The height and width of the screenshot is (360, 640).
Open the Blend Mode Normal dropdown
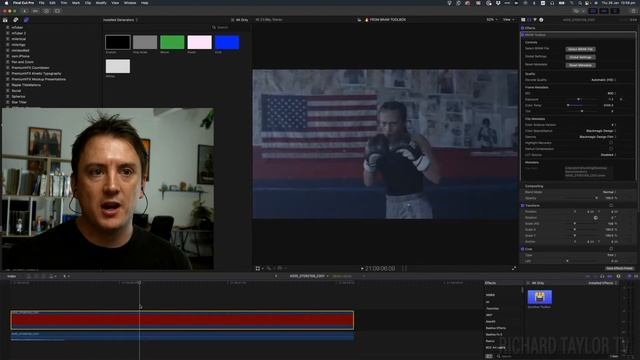click(609, 192)
